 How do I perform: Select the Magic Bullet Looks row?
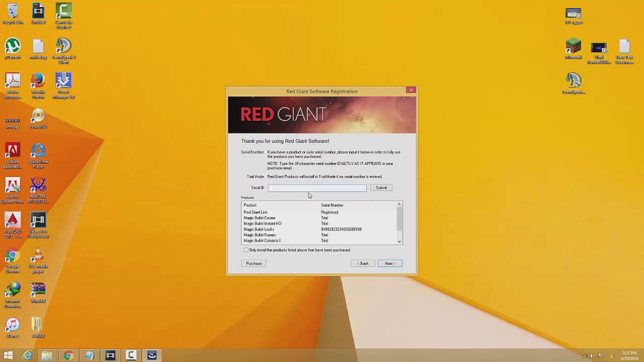click(x=319, y=229)
